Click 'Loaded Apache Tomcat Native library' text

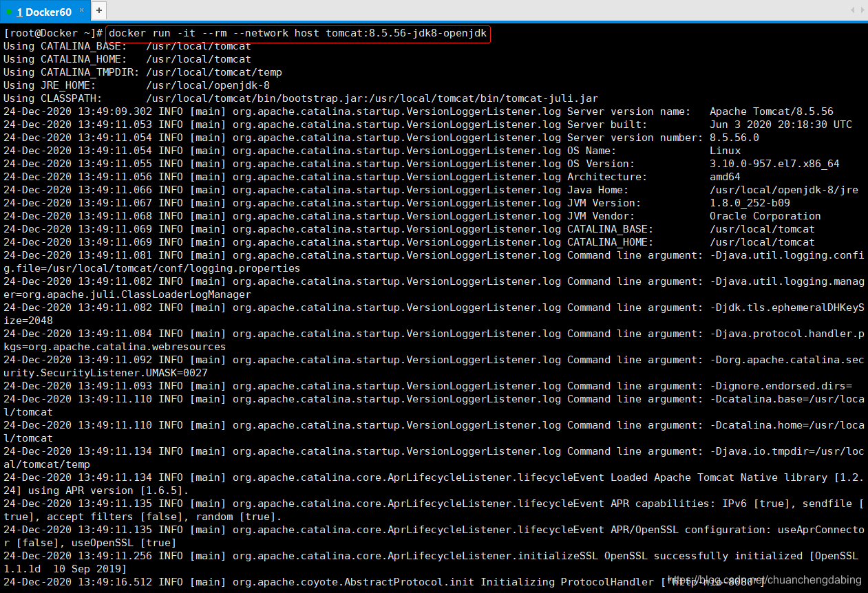click(719, 477)
